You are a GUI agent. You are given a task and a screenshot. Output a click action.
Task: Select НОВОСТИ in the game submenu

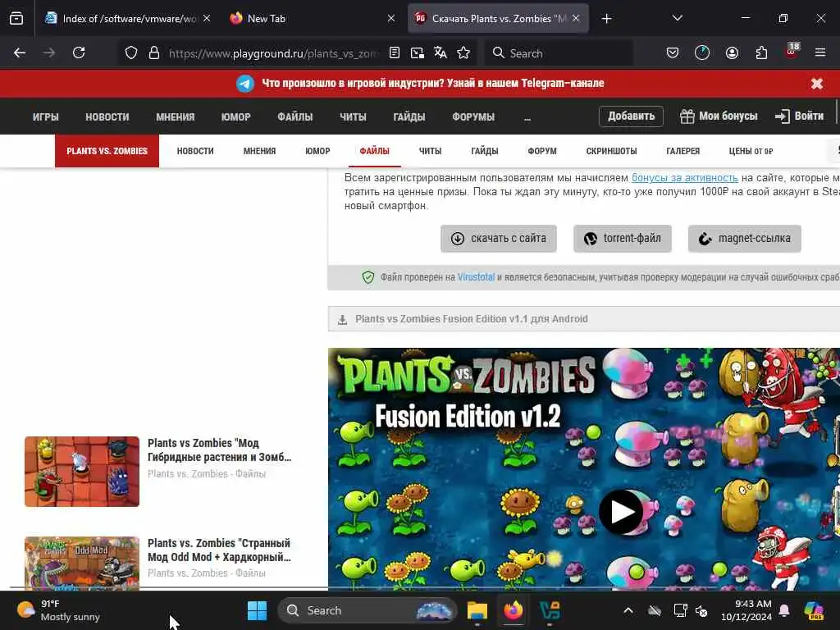point(195,151)
